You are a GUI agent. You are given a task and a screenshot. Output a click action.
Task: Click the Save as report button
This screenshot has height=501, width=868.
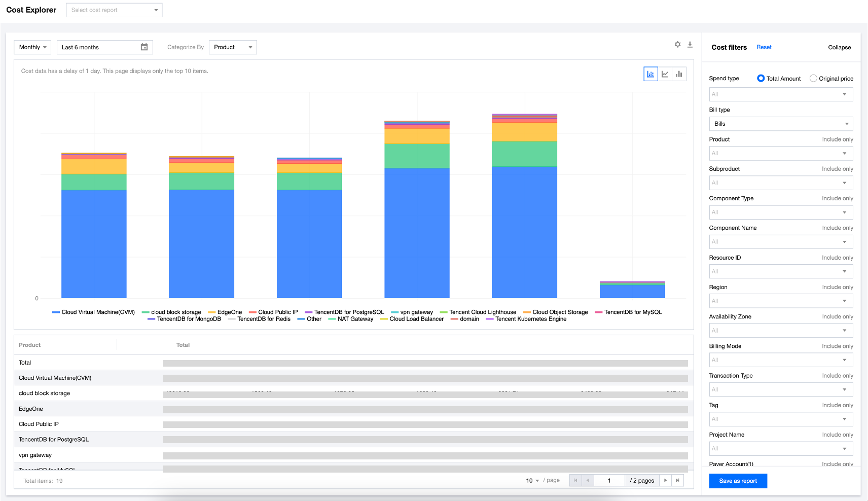(738, 481)
